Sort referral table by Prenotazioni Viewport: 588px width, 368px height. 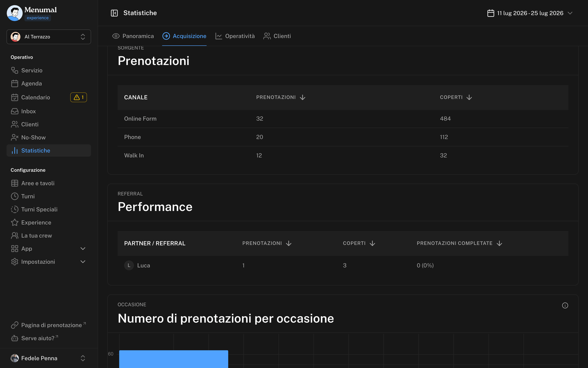coord(267,243)
